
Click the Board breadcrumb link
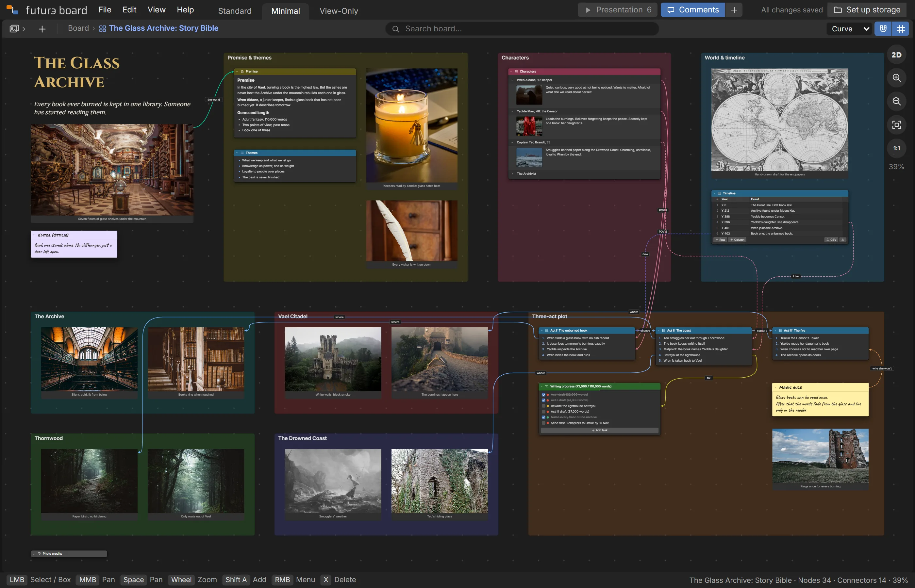[x=78, y=28]
